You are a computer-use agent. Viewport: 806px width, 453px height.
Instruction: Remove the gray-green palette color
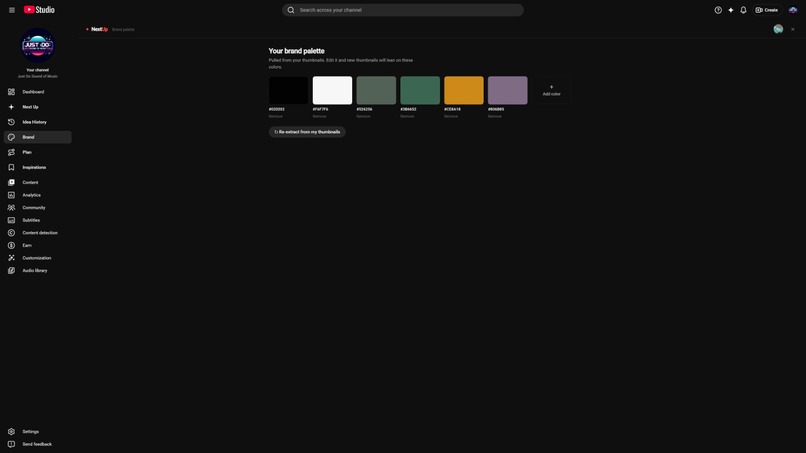363,116
